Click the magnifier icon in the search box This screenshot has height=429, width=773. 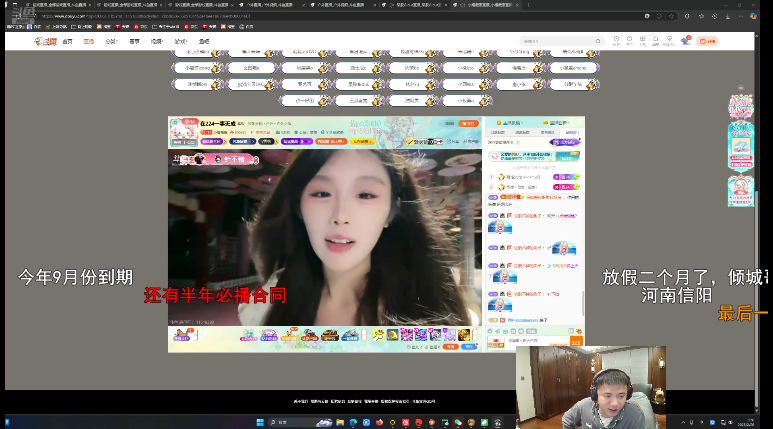597,41
